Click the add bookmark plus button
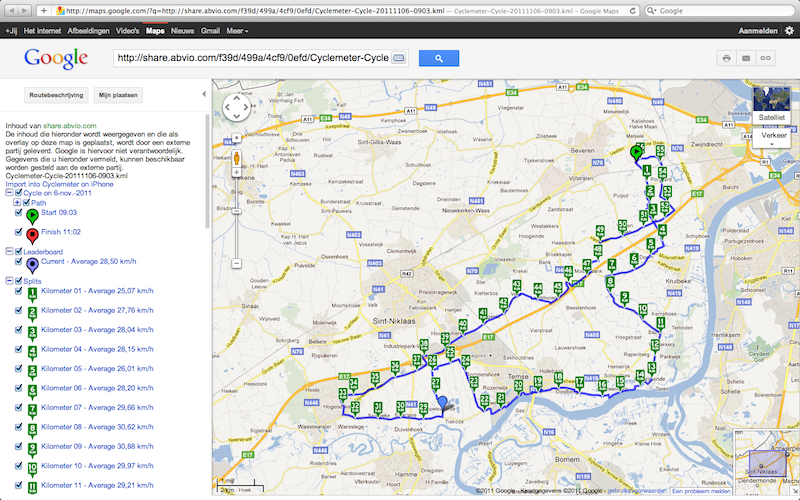Screen dimensions: 800x500 pos(43,10)
